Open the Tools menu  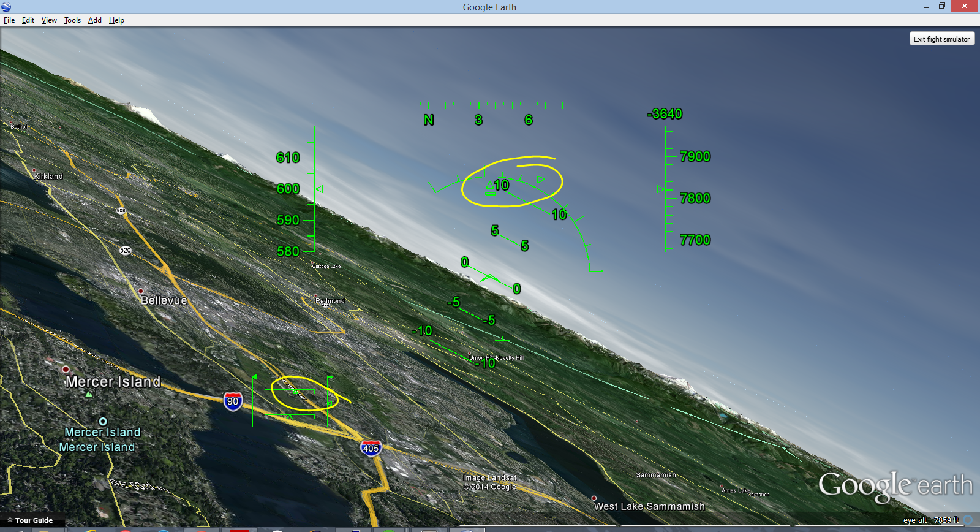72,20
